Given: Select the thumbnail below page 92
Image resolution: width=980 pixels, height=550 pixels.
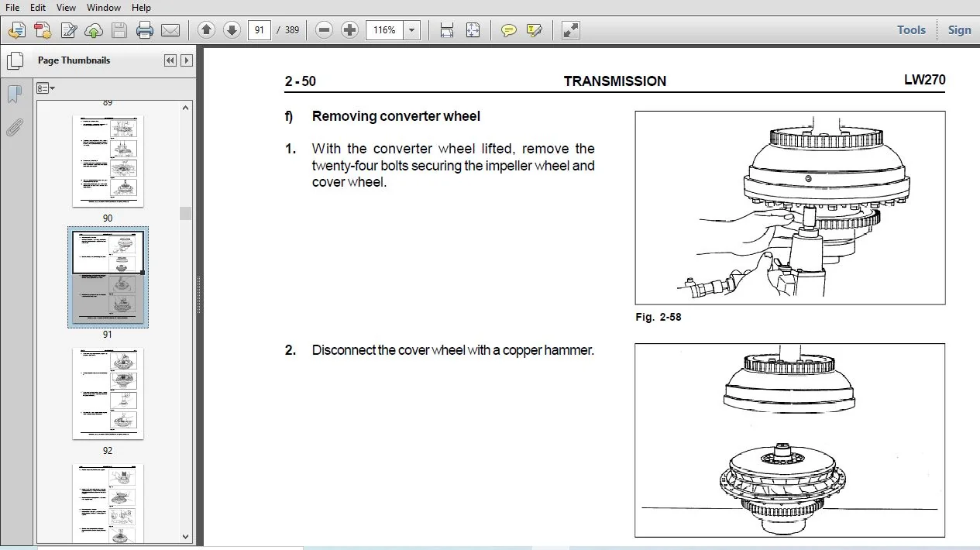Looking at the screenshot, I should point(108,504).
